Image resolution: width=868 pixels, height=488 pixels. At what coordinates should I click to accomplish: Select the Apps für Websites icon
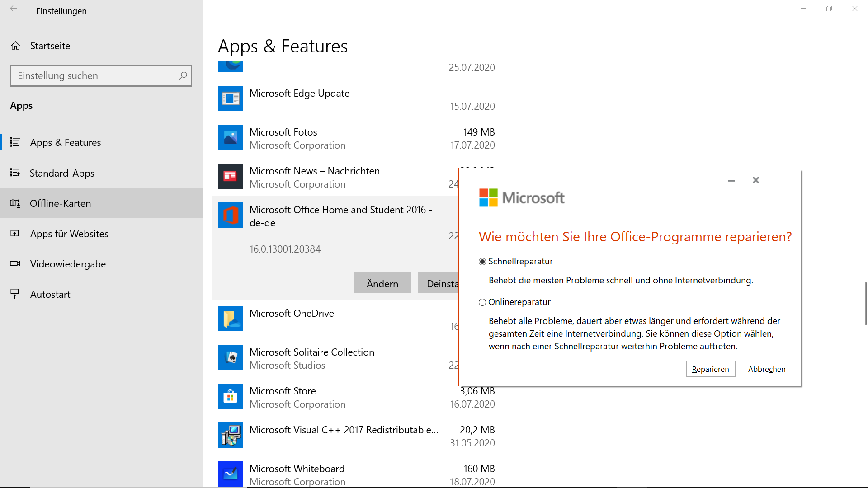15,234
